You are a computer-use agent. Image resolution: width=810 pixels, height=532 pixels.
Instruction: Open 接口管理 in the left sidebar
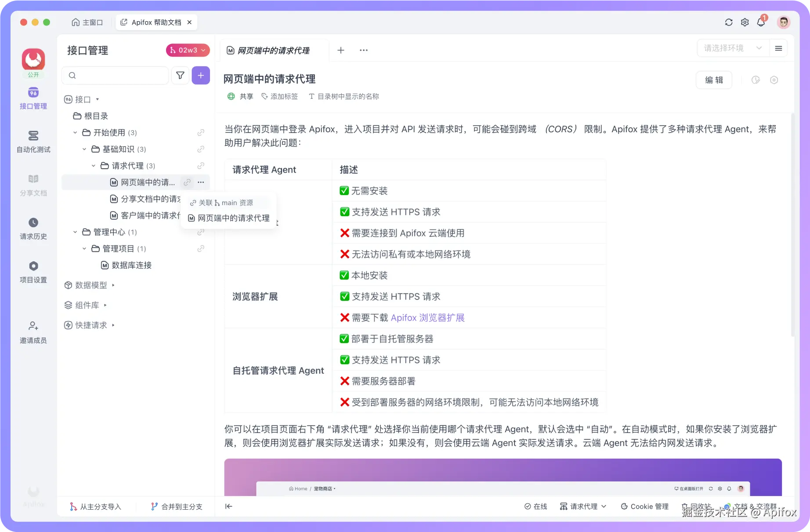[x=33, y=98]
